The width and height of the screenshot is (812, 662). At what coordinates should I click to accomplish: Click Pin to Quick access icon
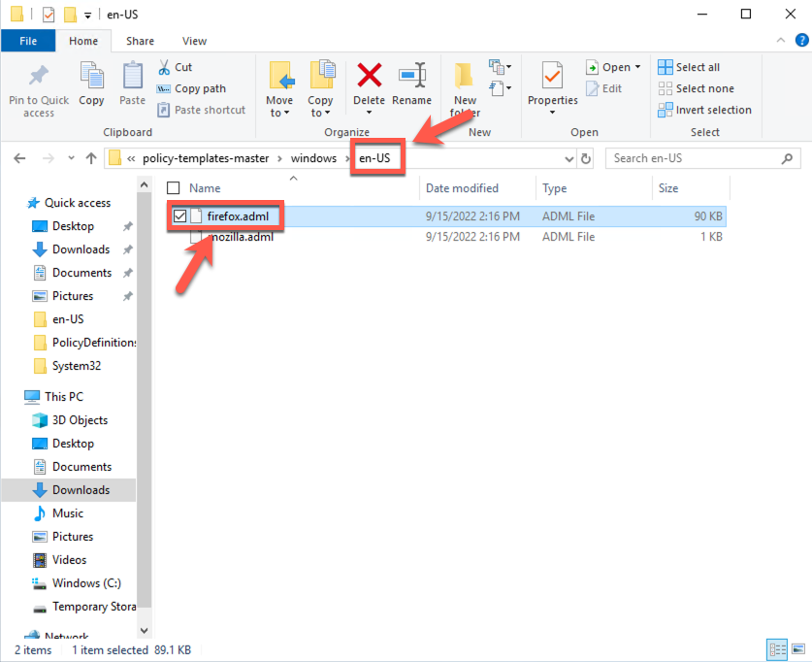pos(39,76)
